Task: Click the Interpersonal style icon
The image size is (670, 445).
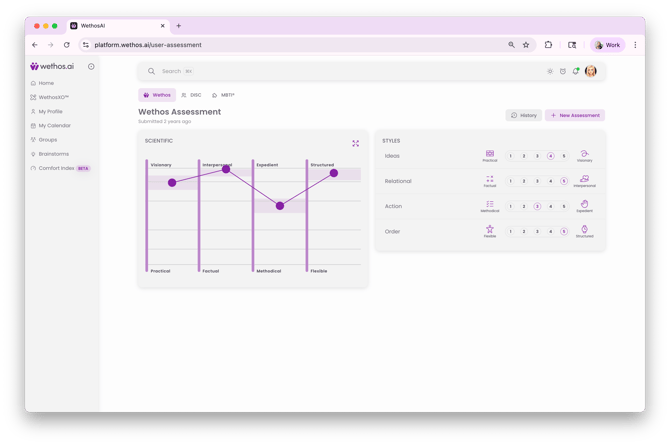Action: [x=584, y=179]
